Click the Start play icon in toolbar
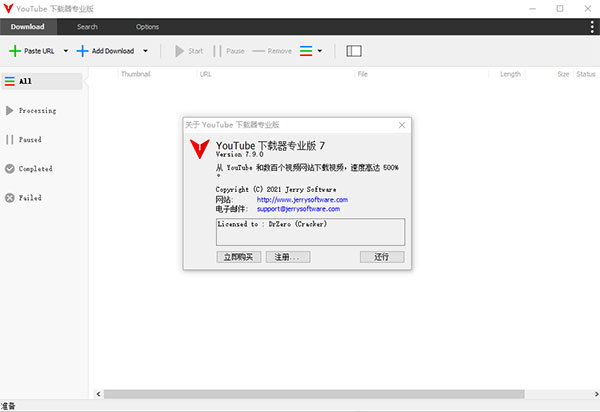The height and width of the screenshot is (412, 600). coord(179,51)
